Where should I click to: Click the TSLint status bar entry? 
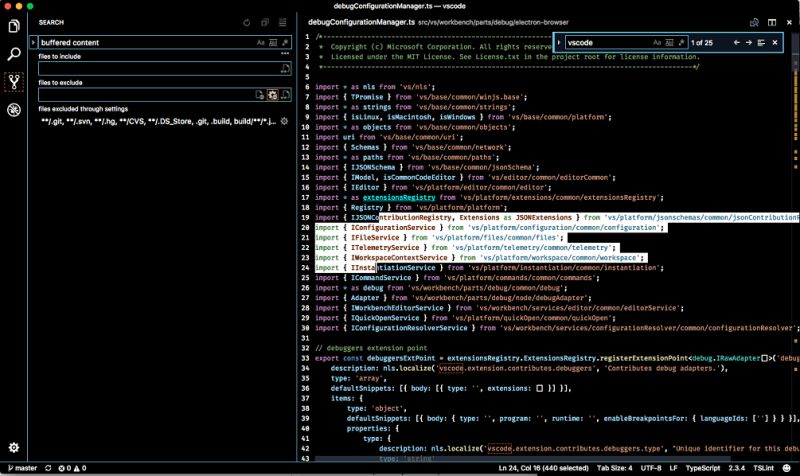coord(763,468)
